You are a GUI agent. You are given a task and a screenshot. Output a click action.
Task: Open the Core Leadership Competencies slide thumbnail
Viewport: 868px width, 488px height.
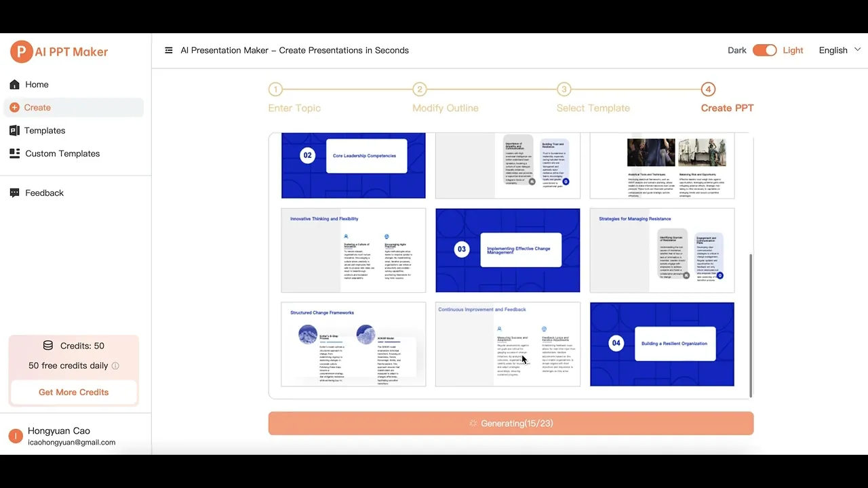pos(353,165)
